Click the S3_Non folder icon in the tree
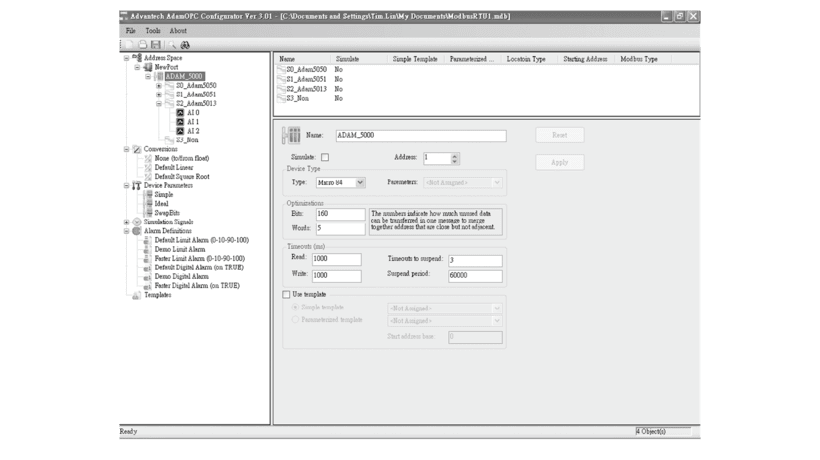This screenshot has width=820, height=460. (169, 140)
